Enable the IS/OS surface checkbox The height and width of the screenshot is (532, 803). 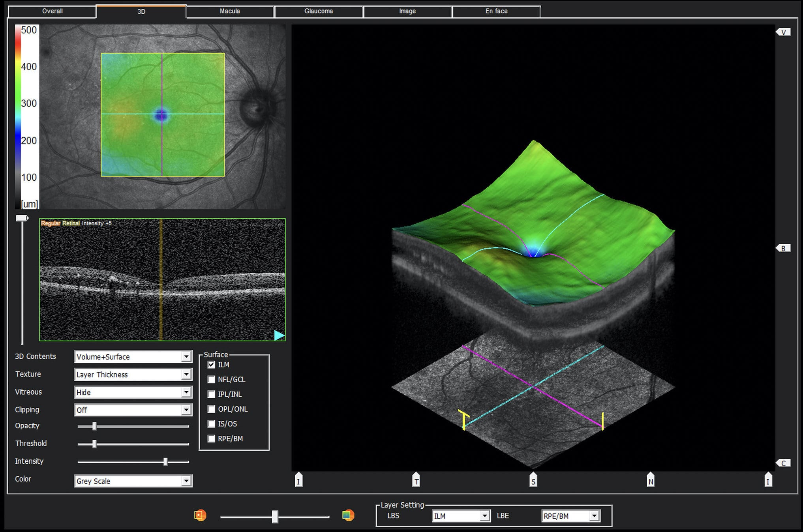212,424
